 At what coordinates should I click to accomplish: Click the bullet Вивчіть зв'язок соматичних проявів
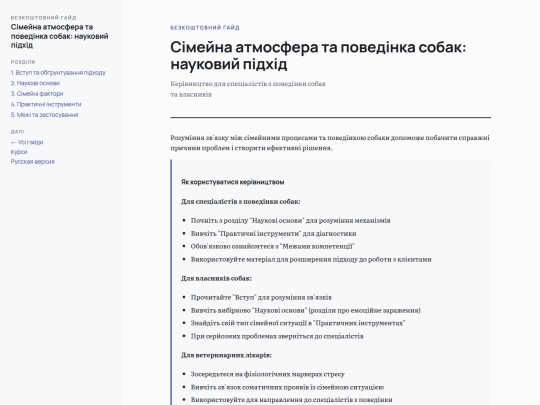287,387
